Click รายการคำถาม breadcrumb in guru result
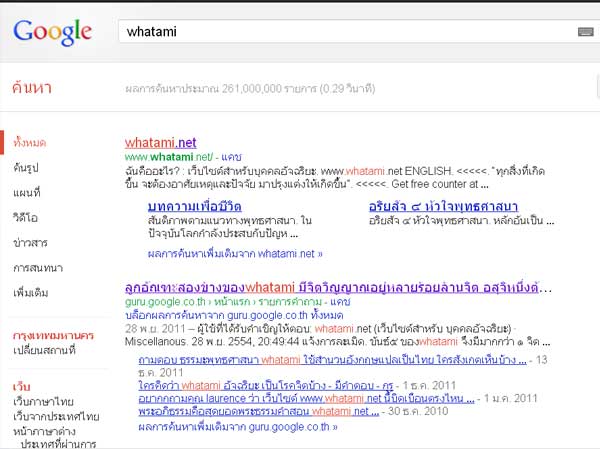Viewport: 600px width, 449px height. pos(289,302)
